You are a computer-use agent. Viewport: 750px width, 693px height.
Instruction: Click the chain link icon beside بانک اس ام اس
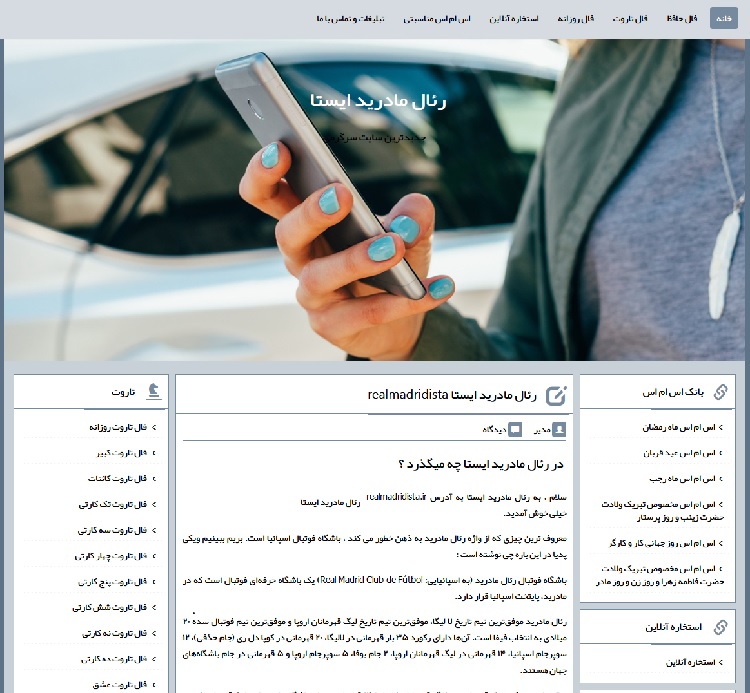[720, 392]
